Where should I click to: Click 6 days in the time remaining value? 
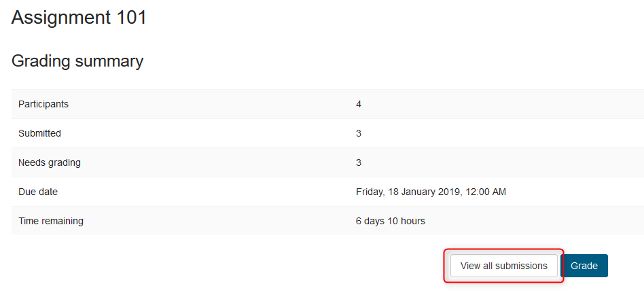(370, 221)
